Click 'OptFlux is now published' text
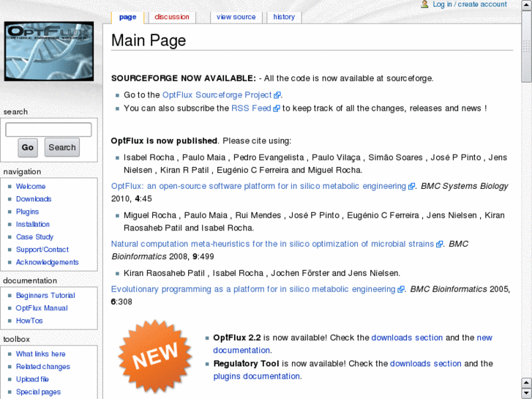532x399 pixels. (164, 141)
